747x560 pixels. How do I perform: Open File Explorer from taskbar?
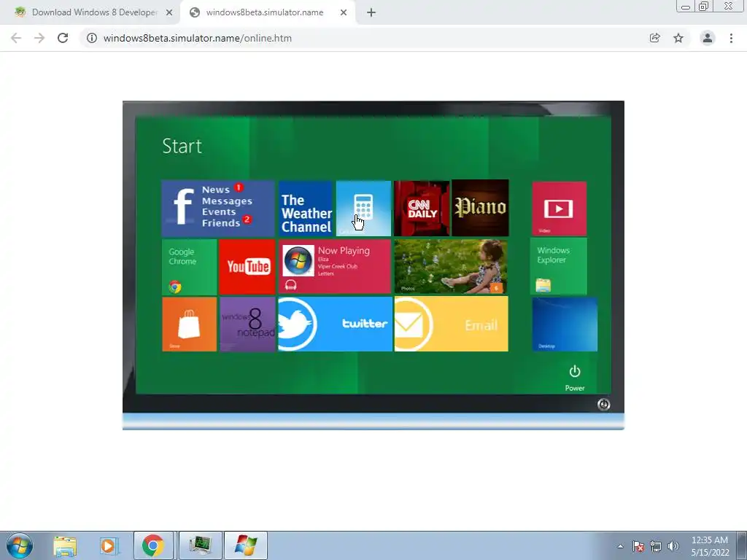coord(65,546)
